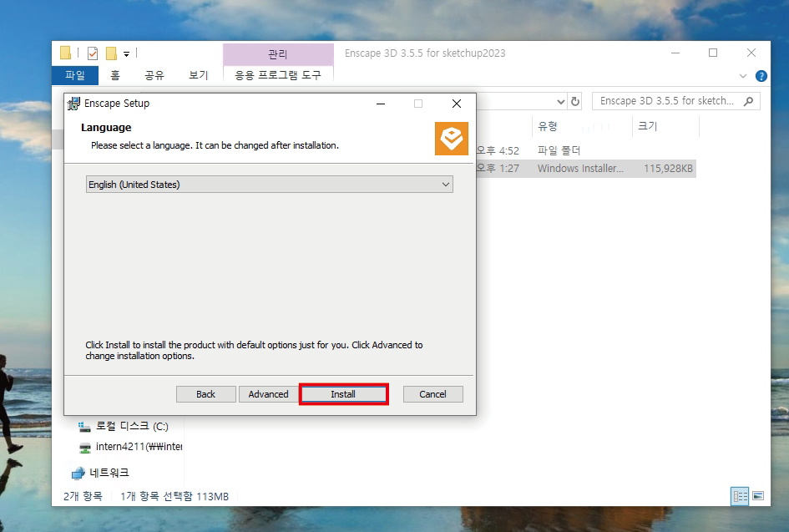Click the search magnifier icon
The image size is (789, 532).
(x=748, y=101)
